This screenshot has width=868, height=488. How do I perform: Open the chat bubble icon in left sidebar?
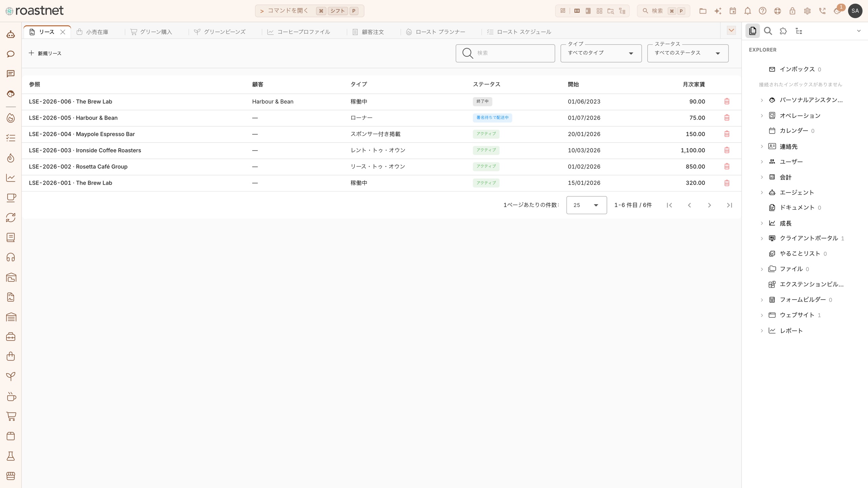[x=11, y=54]
